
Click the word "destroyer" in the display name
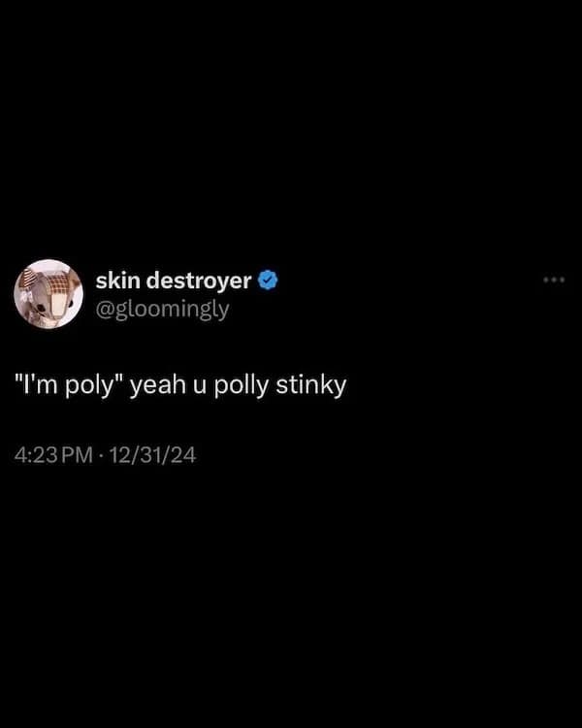(199, 281)
